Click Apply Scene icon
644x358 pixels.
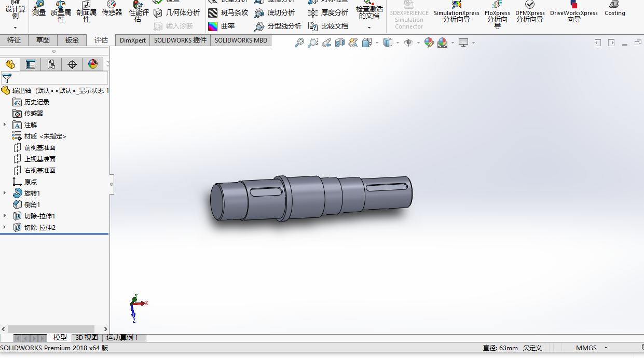tap(443, 43)
